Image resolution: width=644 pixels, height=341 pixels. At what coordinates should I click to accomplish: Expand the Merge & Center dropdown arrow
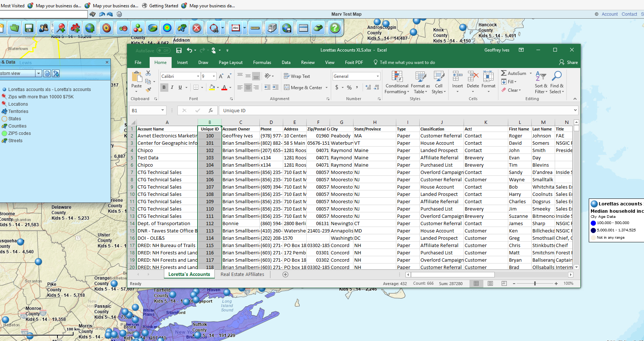tap(327, 88)
